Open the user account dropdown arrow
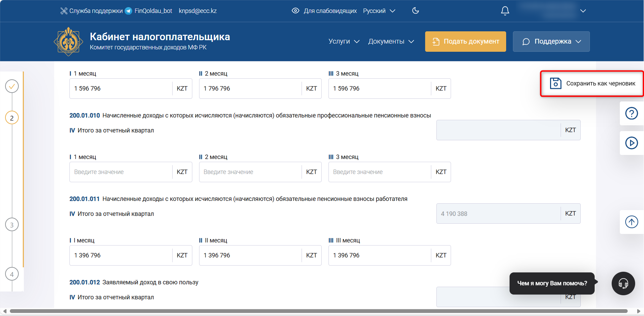This screenshot has width=644, height=316. click(x=583, y=11)
